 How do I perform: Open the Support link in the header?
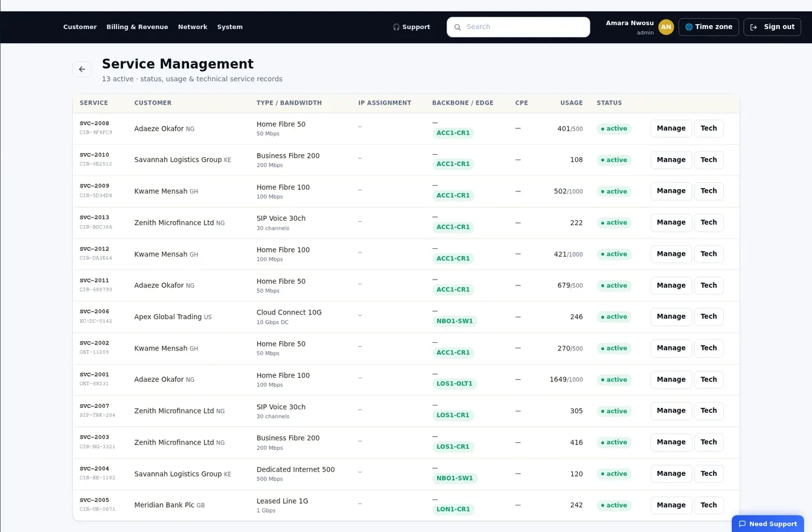click(x=411, y=27)
